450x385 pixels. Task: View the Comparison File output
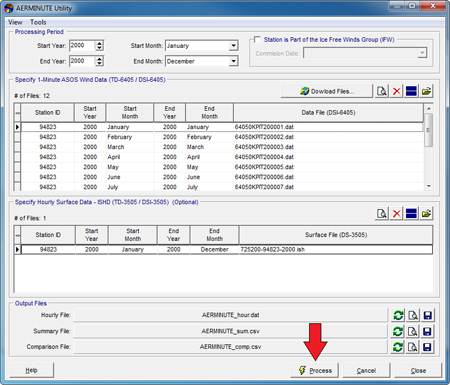click(413, 347)
